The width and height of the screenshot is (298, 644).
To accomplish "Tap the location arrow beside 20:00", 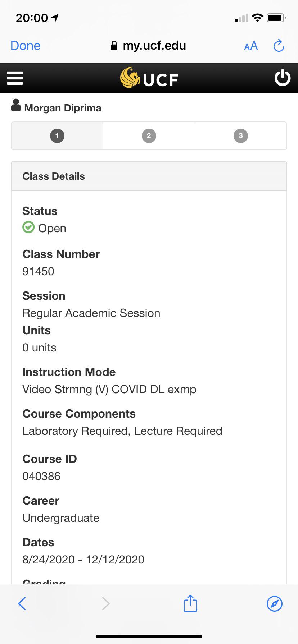I will point(53,17).
